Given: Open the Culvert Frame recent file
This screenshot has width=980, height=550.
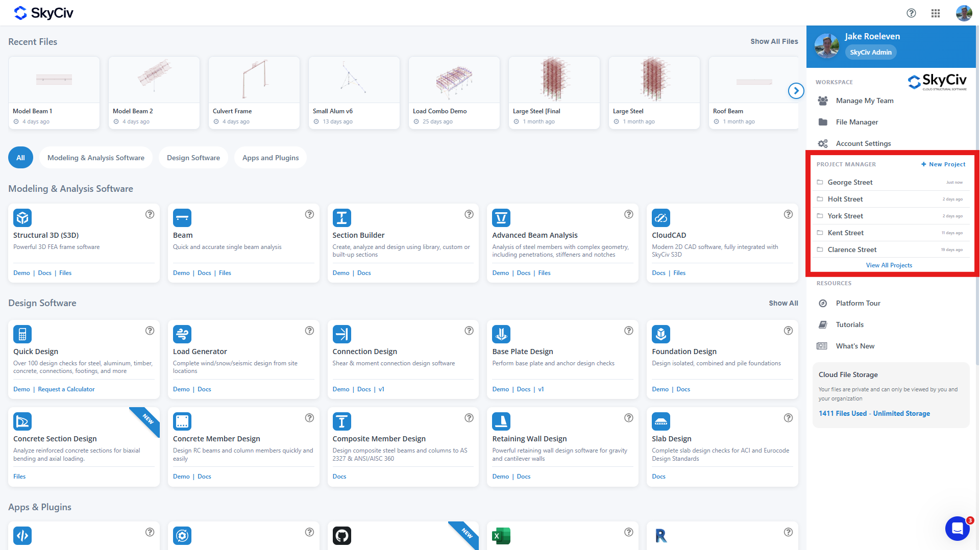Looking at the screenshot, I should coord(254,92).
